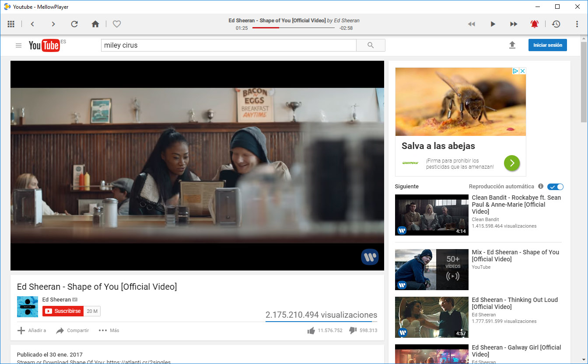Close the ad with its X icon

click(x=522, y=71)
